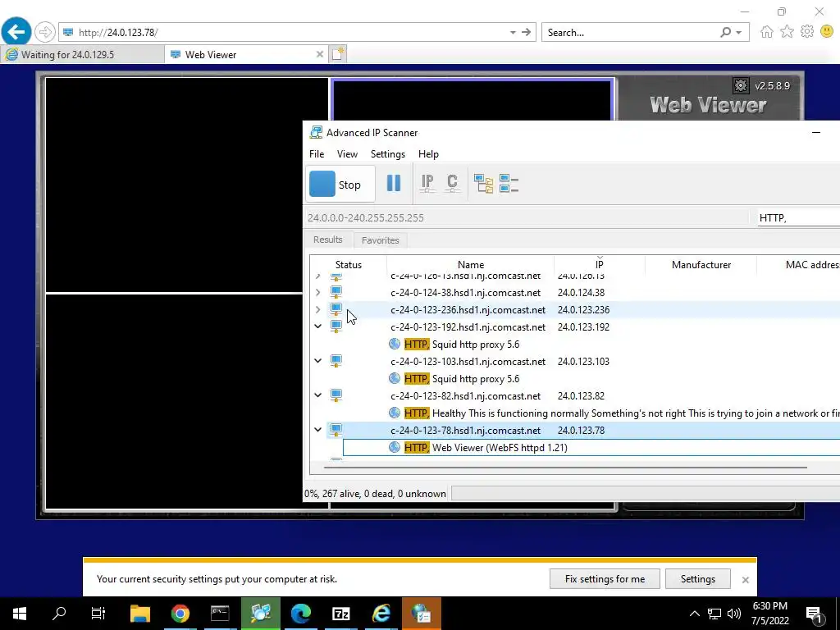Sort by the Status column header
840x630 pixels.
coord(348,265)
